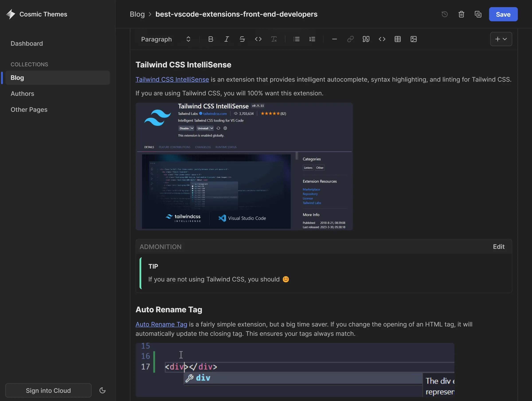This screenshot has height=401, width=532.
Task: Open the Dashboard page
Action: click(27, 43)
